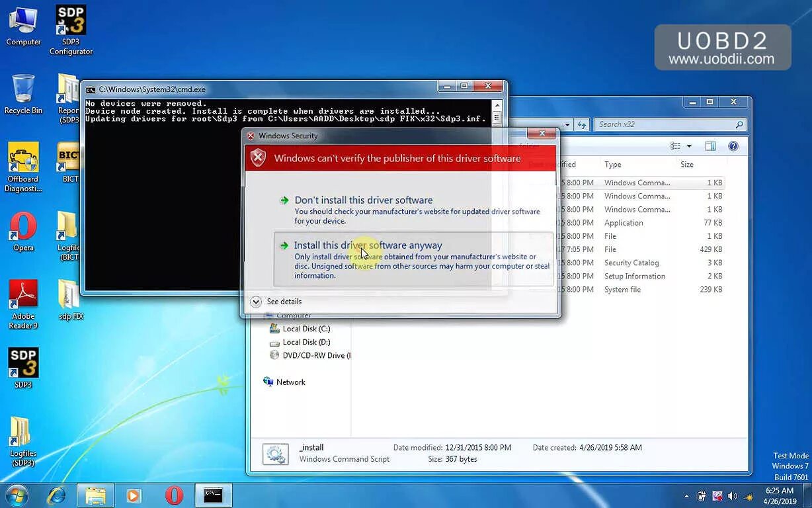The image size is (812, 508).
Task: Open Explorer address bar history dropdown
Action: [567, 124]
